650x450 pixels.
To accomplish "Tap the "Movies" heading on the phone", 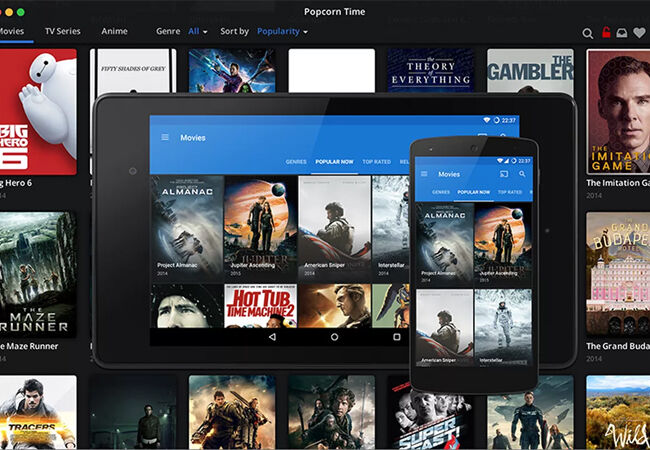I will (x=449, y=174).
